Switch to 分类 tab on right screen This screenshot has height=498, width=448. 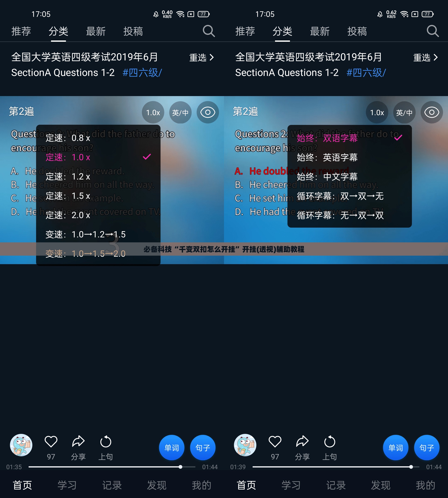click(282, 31)
